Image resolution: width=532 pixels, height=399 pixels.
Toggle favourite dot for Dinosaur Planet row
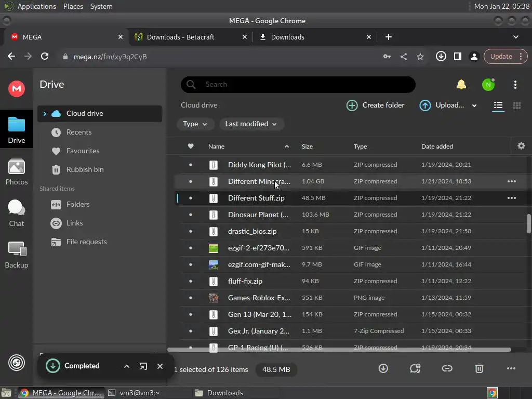point(190,215)
